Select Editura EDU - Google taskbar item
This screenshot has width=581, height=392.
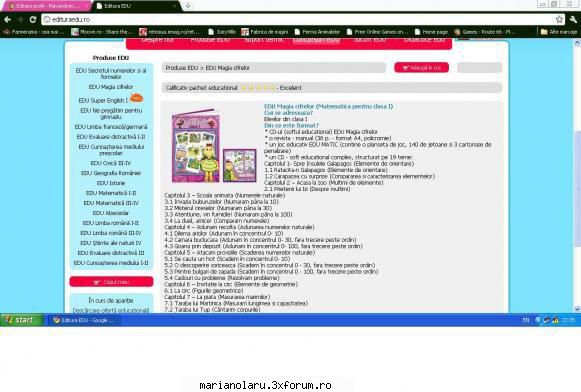coord(84,320)
